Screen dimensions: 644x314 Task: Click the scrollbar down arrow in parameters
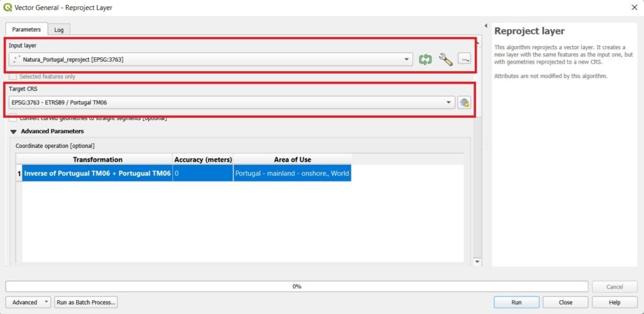coord(477,261)
